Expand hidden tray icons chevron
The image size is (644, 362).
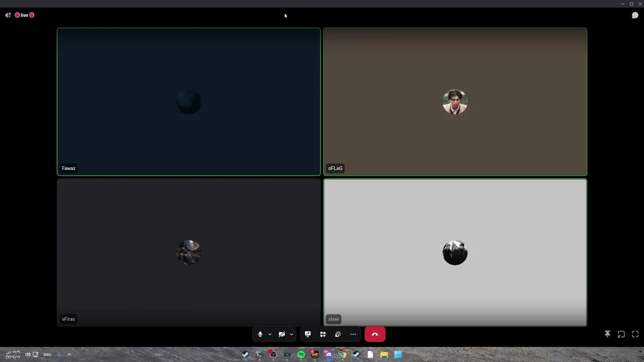69,354
